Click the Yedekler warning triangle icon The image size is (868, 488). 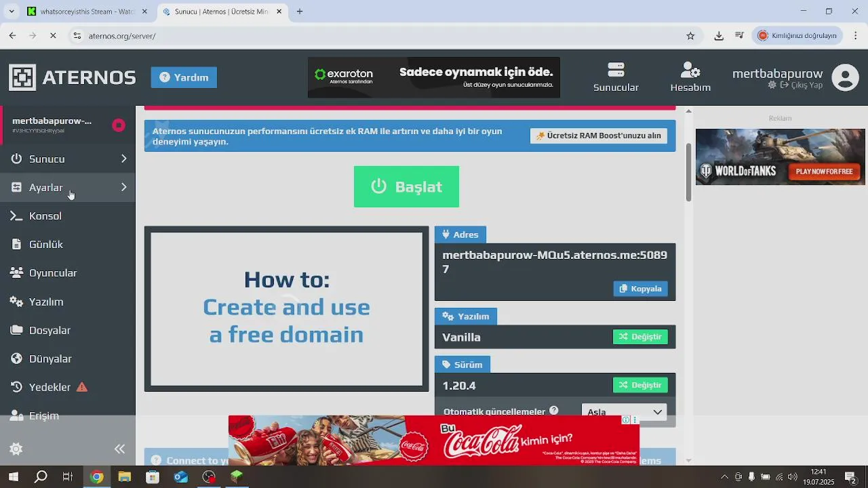82,387
